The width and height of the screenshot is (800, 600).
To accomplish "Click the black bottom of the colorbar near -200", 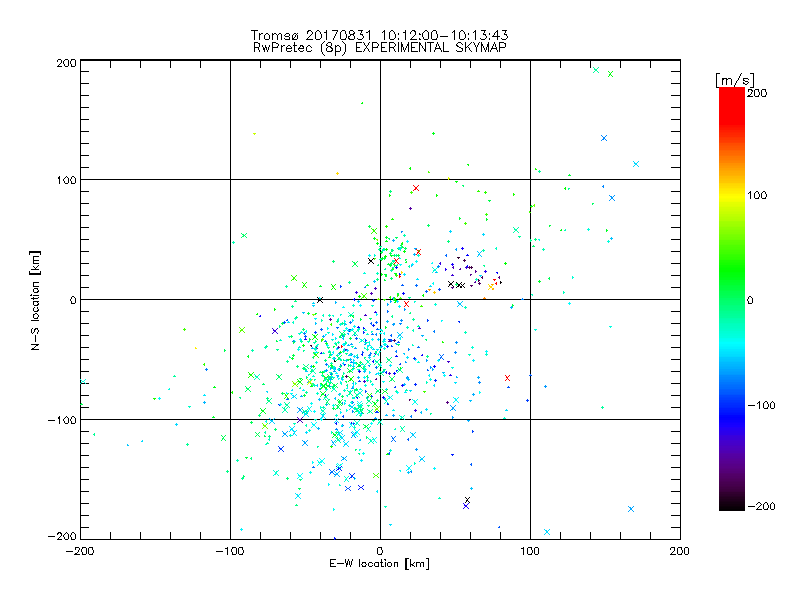I will (x=732, y=503).
